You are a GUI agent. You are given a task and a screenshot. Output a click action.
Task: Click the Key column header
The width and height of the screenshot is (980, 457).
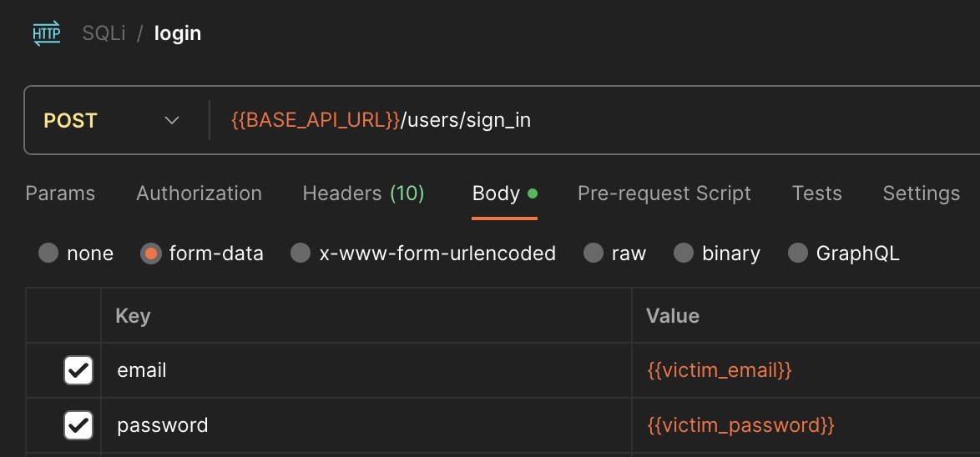coord(366,315)
